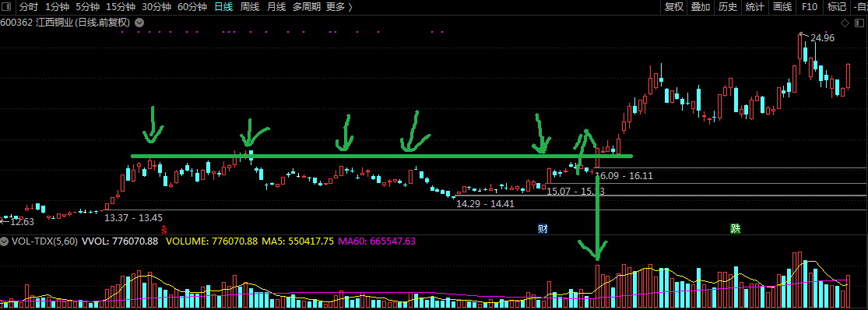Image resolution: width=868 pixels, height=310 pixels.
Task: Open the F10 company info
Action: [x=810, y=7]
